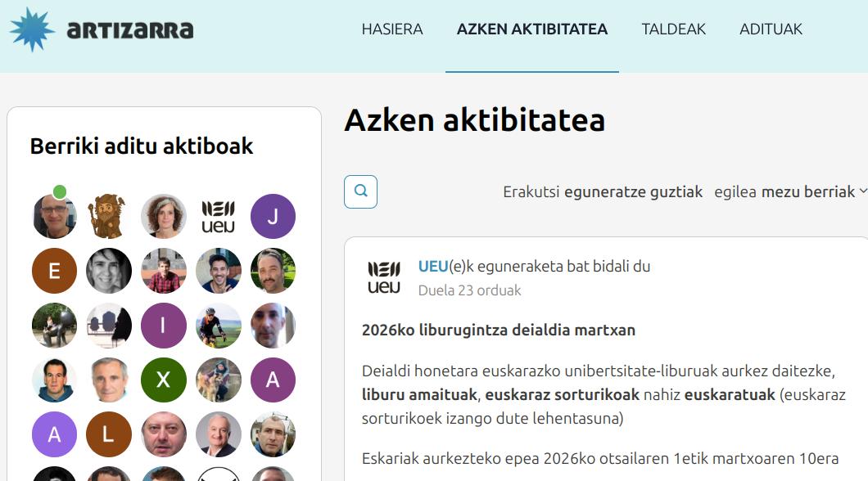
Task: Select the AZKEN AKTIBITATEA nav item
Action: [x=531, y=29]
